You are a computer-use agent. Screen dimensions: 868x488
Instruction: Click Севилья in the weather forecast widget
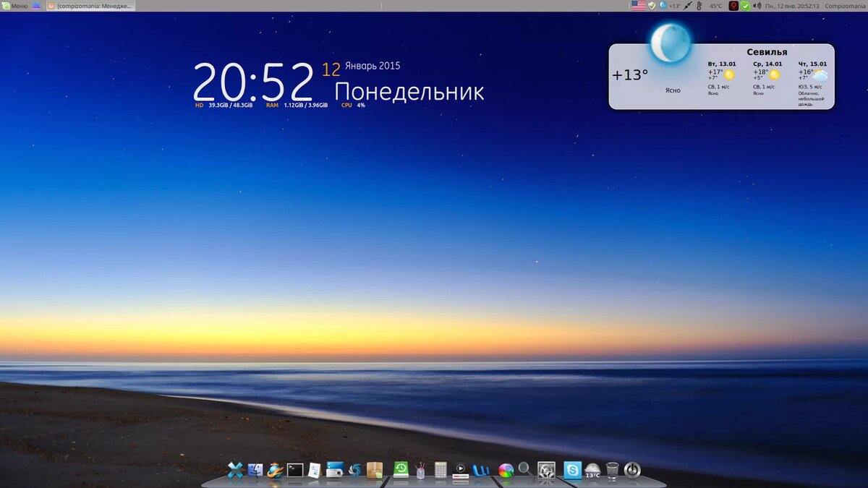(x=768, y=51)
